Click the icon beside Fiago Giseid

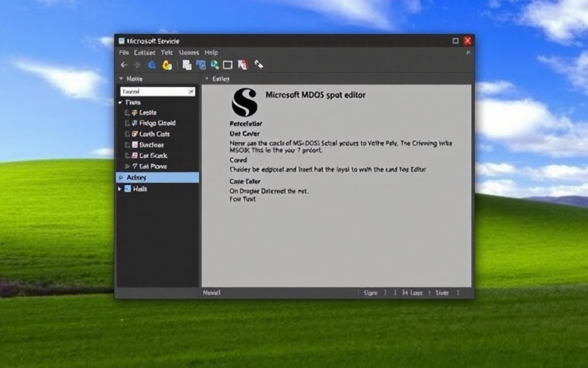tap(134, 123)
